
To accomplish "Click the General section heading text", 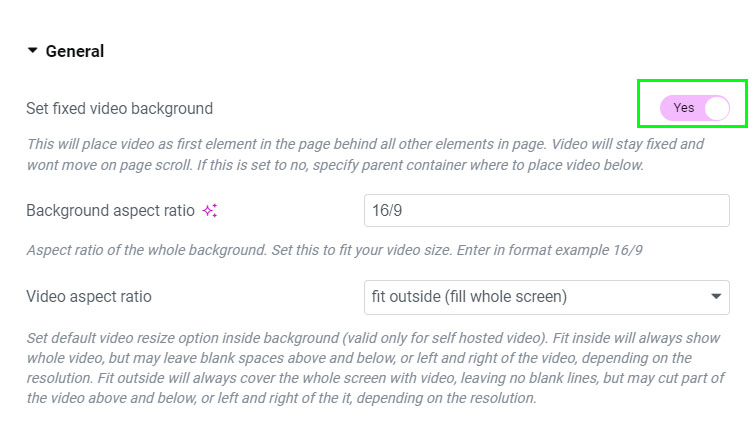I will coord(75,51).
